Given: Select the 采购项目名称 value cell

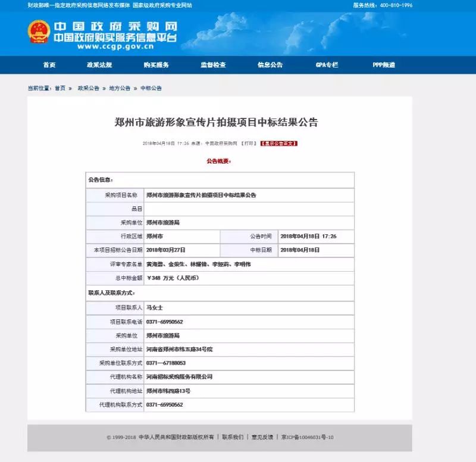Looking at the screenshot, I should coord(249,195).
